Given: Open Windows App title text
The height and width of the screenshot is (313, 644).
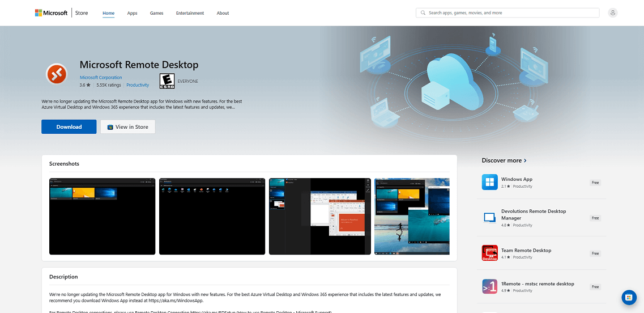Looking at the screenshot, I should [x=517, y=179].
